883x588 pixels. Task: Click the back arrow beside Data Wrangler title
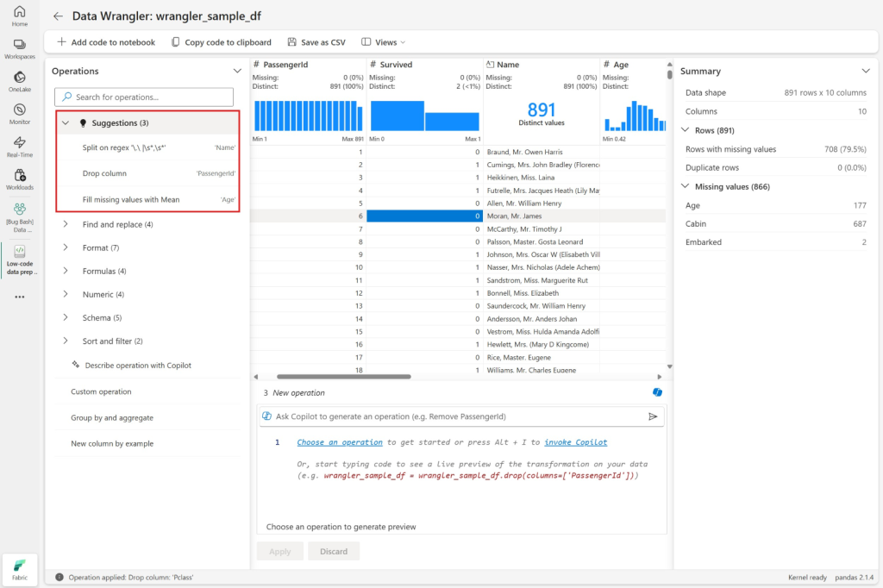coord(58,16)
